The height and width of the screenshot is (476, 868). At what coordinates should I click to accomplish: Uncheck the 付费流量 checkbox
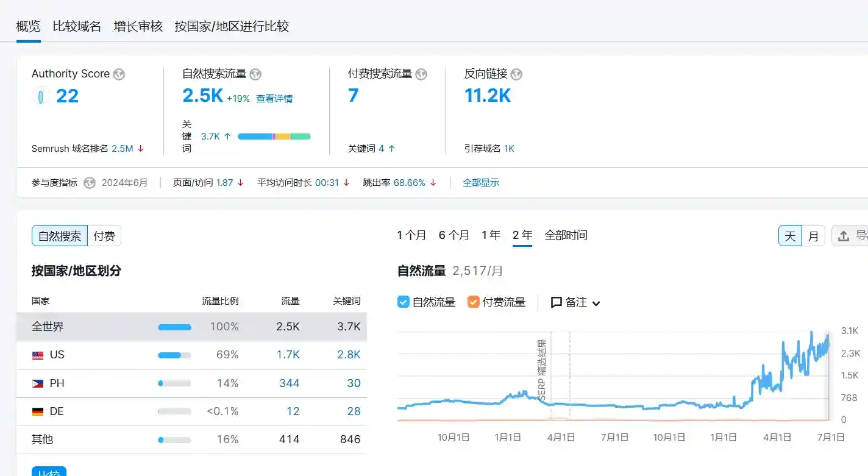pos(474,302)
